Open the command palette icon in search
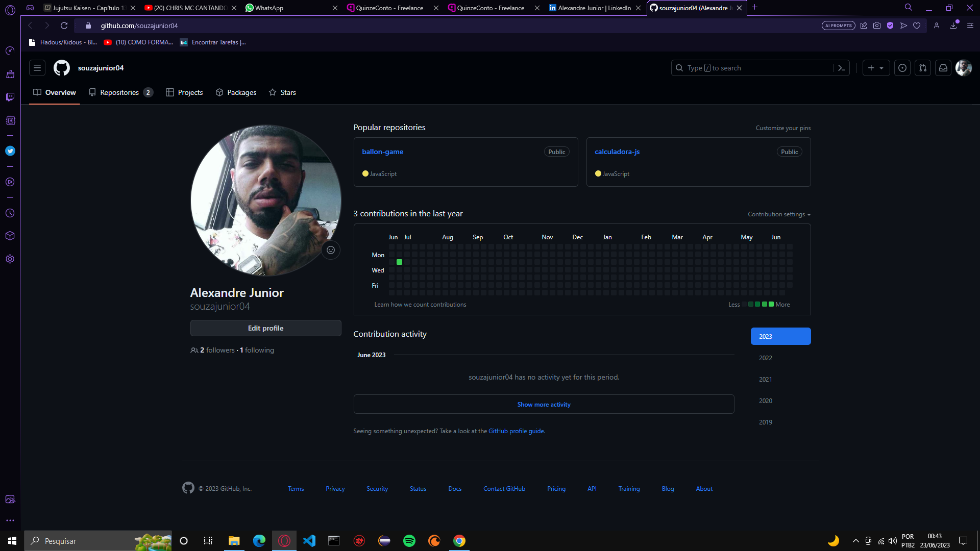The image size is (980, 551). pyautogui.click(x=841, y=68)
